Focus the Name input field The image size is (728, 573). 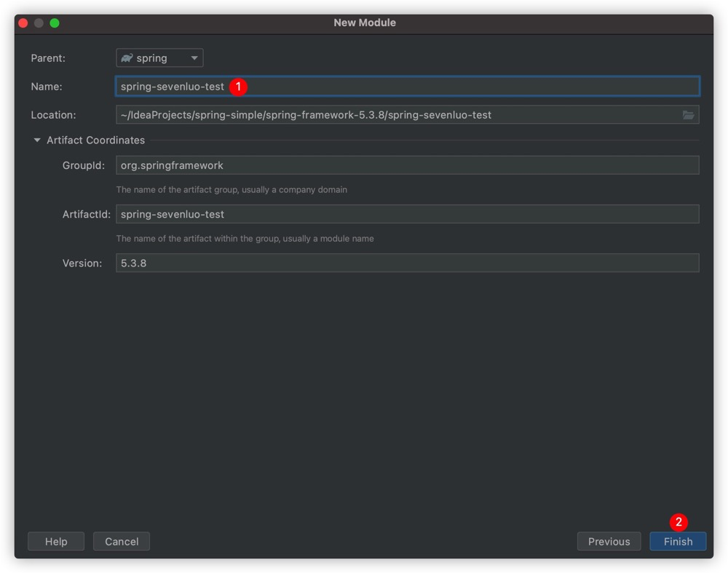pyautogui.click(x=407, y=87)
